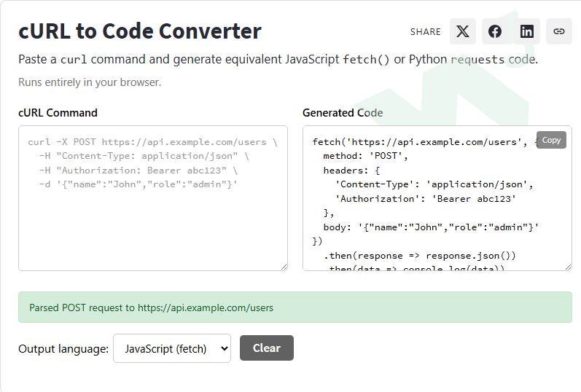581x392 pixels.
Task: Click the 'body:' line in generated code
Action: click(431, 227)
